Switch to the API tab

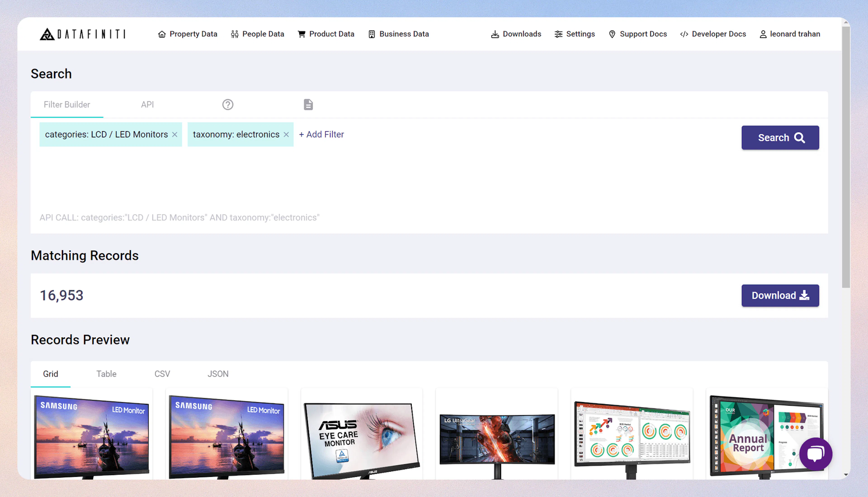(x=147, y=104)
